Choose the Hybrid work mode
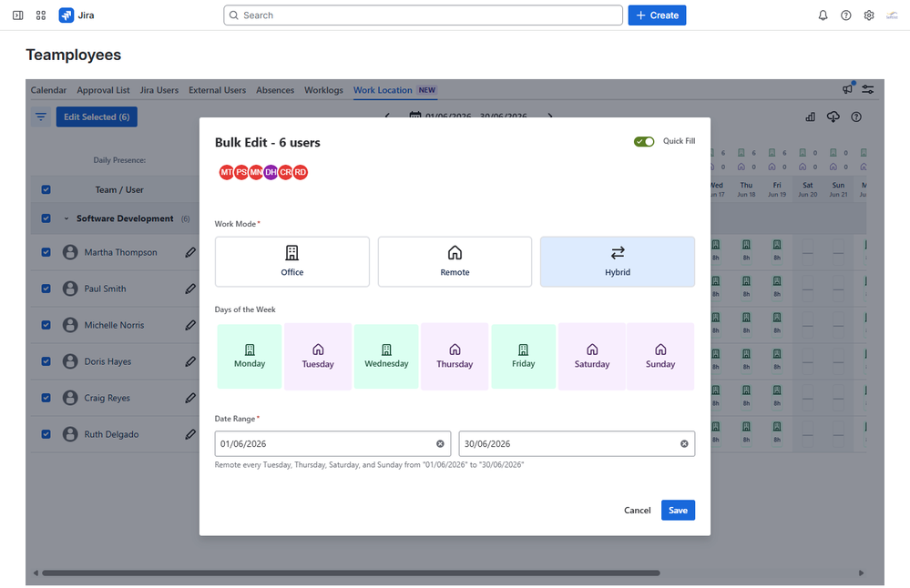Screen dimensions: 910x588 (618, 261)
